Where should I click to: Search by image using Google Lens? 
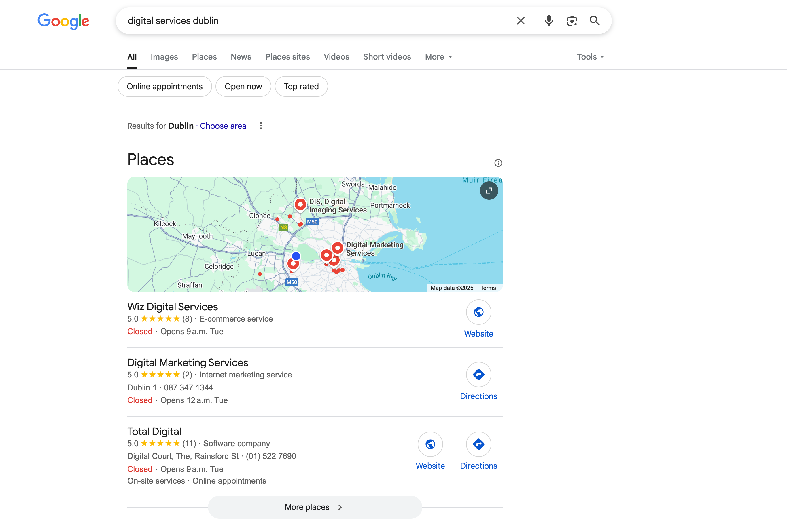pyautogui.click(x=572, y=21)
